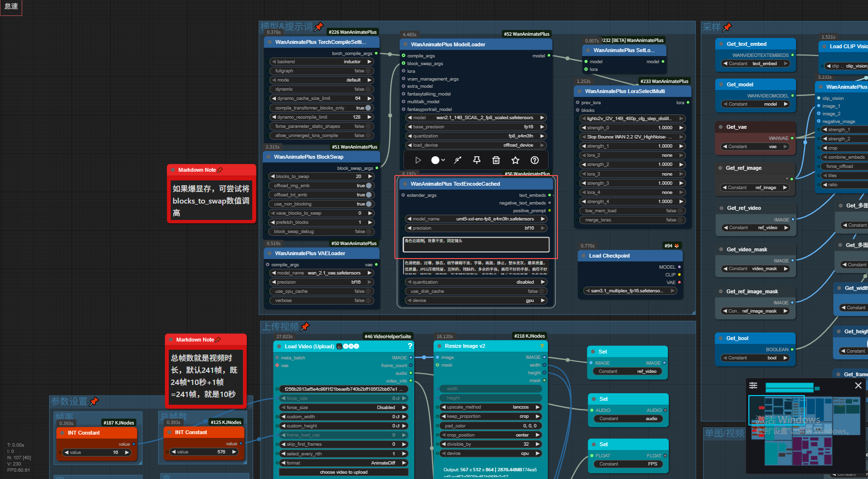Collapse the Resize Image v2 node dot

point(439,346)
